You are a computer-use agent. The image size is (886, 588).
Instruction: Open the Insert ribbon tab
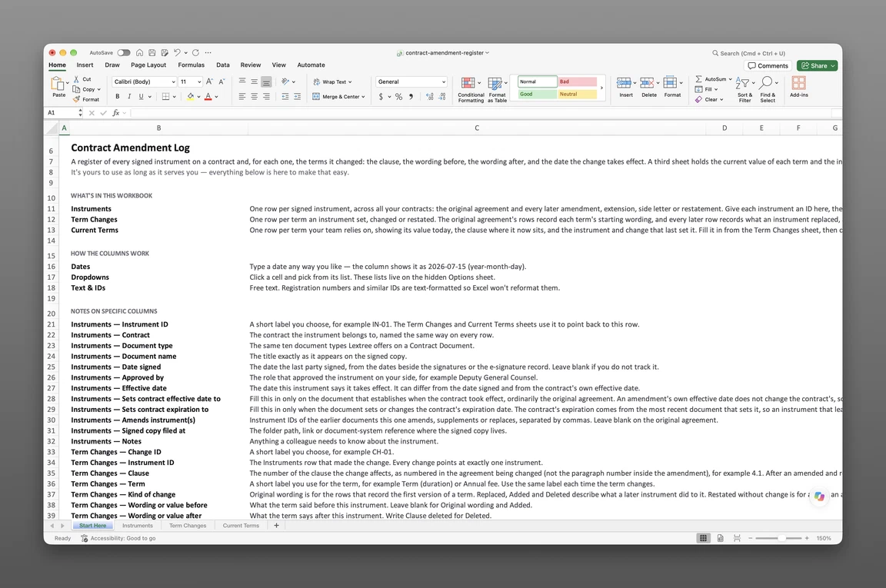point(85,65)
